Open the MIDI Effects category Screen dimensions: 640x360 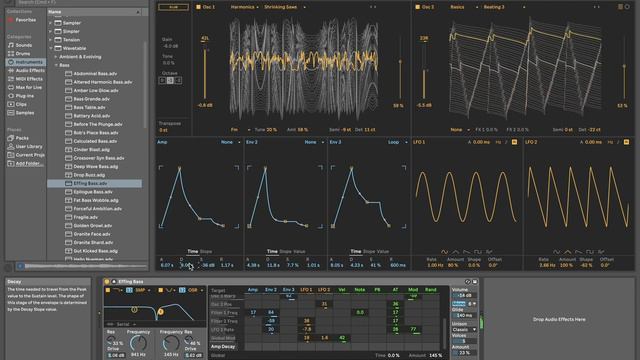25,79
